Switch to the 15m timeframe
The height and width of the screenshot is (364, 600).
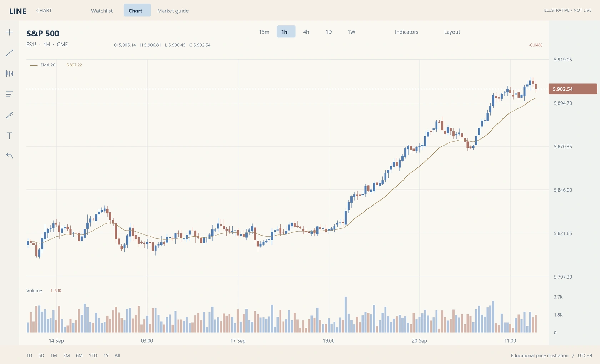(264, 32)
